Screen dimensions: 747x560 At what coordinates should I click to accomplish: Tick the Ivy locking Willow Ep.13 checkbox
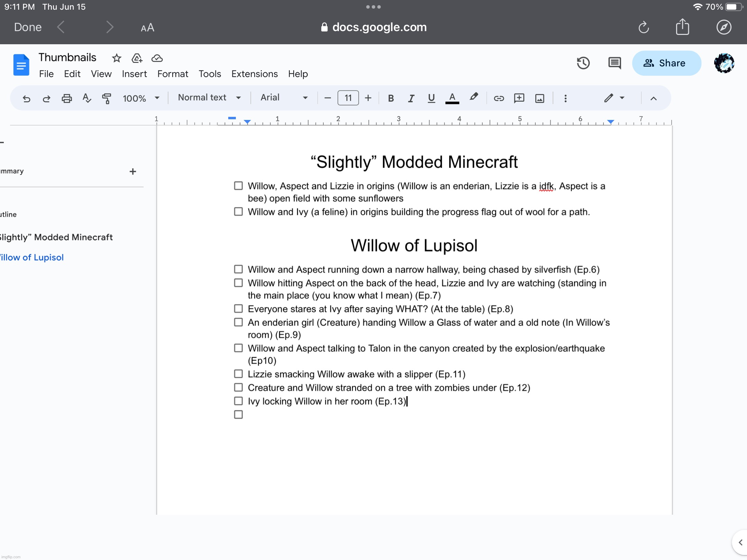(x=238, y=401)
